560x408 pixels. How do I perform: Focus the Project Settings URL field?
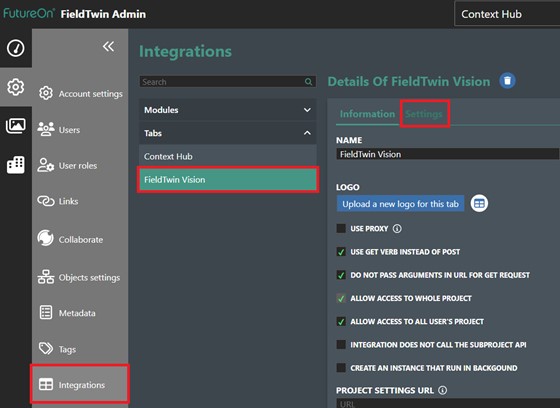(x=448, y=404)
